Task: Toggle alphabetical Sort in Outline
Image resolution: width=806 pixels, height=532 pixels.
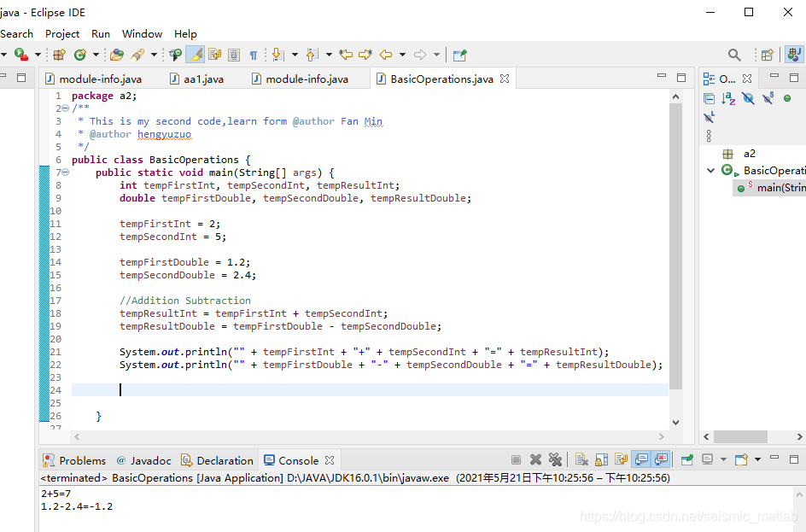Action: 728,98
